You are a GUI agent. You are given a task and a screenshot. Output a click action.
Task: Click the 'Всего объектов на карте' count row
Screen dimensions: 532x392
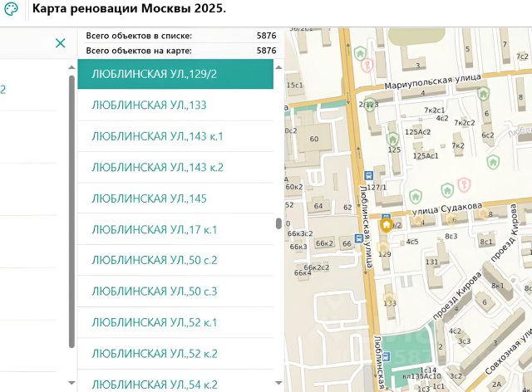[x=181, y=51]
